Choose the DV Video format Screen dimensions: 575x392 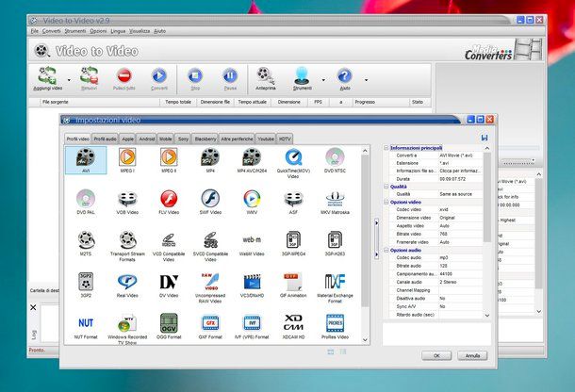169,285
